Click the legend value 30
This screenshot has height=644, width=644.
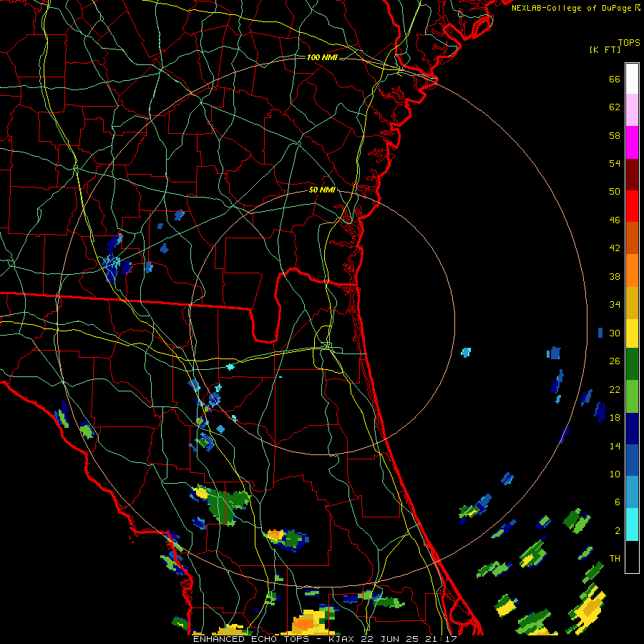point(615,333)
